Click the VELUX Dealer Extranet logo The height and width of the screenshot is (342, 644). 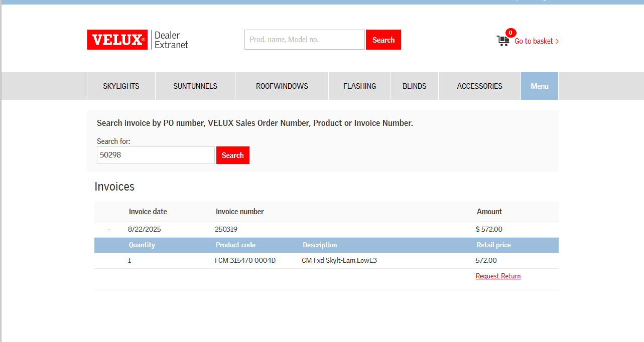pos(138,40)
